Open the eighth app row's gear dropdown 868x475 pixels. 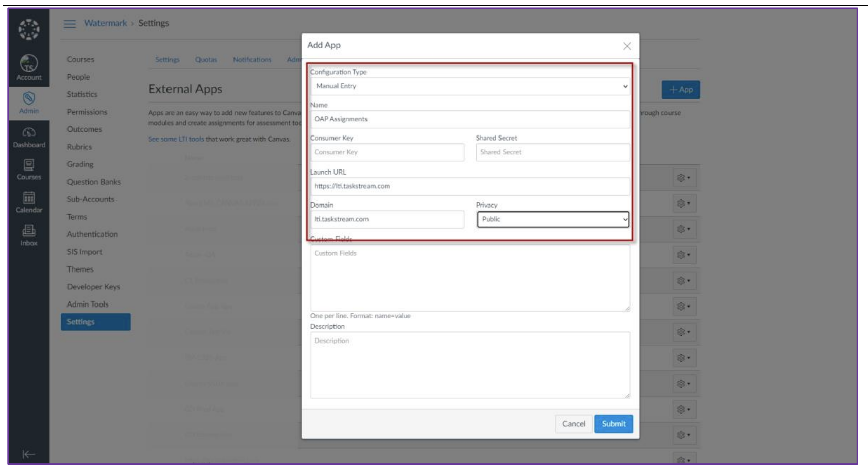coord(683,358)
